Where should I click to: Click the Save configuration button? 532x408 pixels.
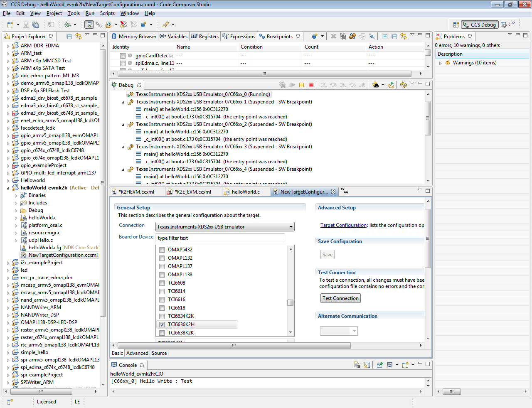pos(328,255)
